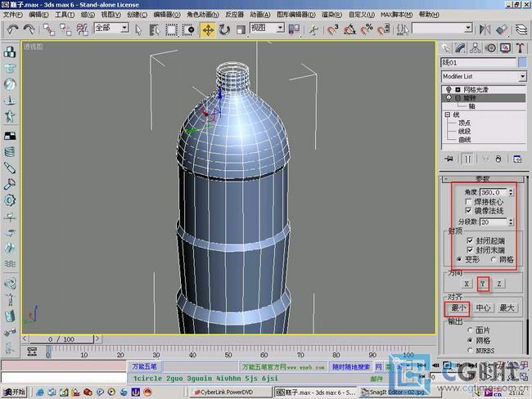Collapse the 旋转 modifier tree node

pos(458,98)
